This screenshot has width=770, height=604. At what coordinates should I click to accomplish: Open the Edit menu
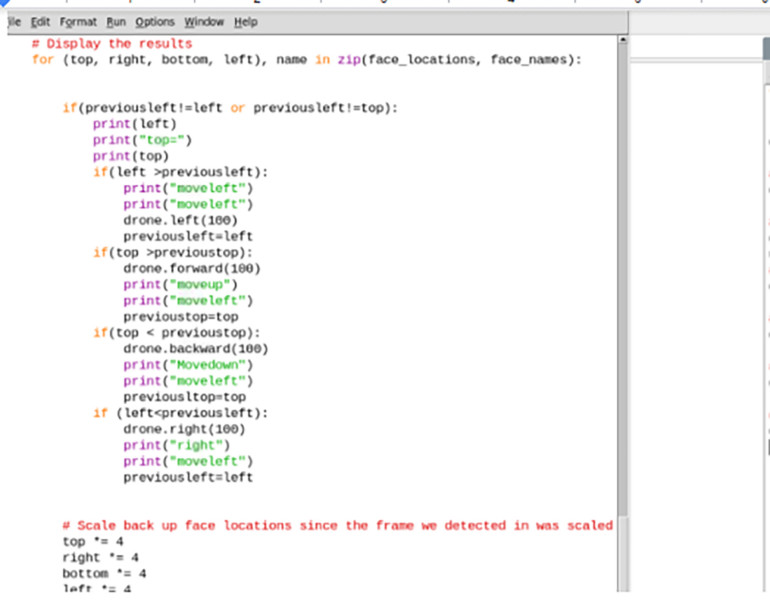click(x=41, y=22)
